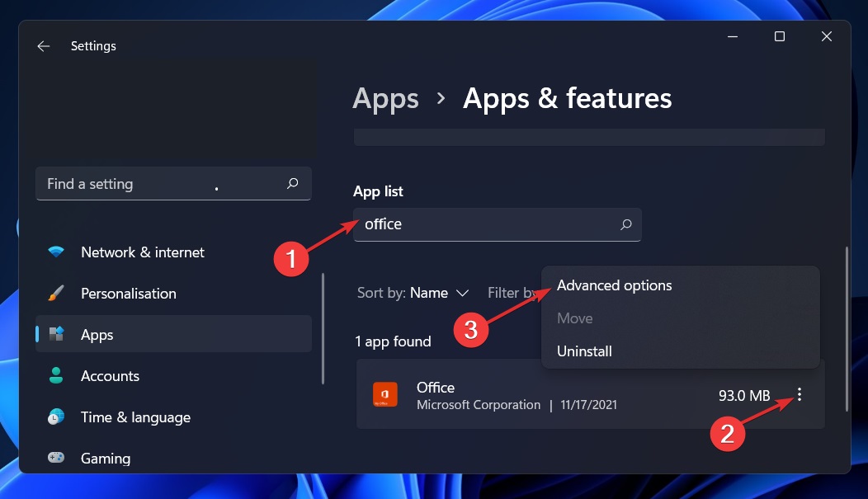The image size is (868, 499).
Task: Open the three-dot menu for Office
Action: coord(800,394)
